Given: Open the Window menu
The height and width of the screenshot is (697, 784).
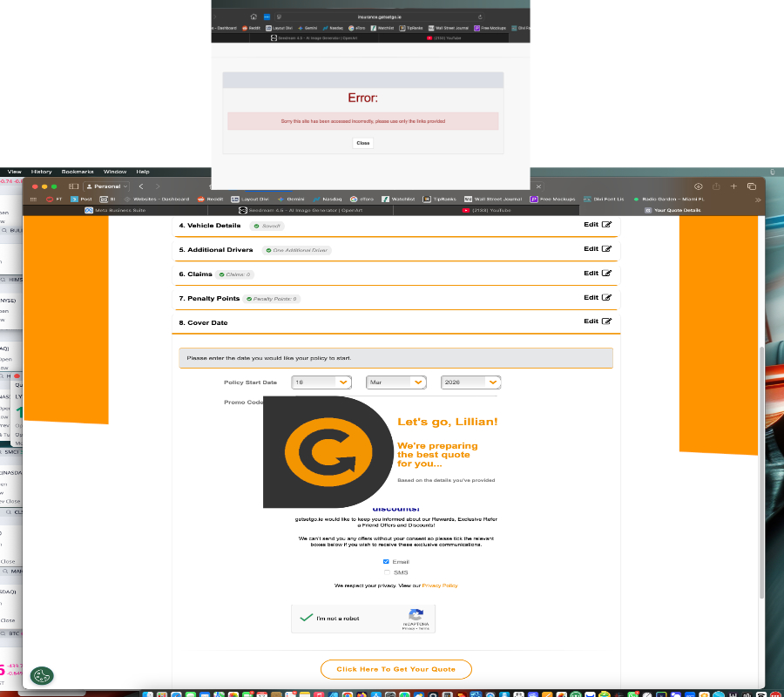Looking at the screenshot, I should [115, 172].
